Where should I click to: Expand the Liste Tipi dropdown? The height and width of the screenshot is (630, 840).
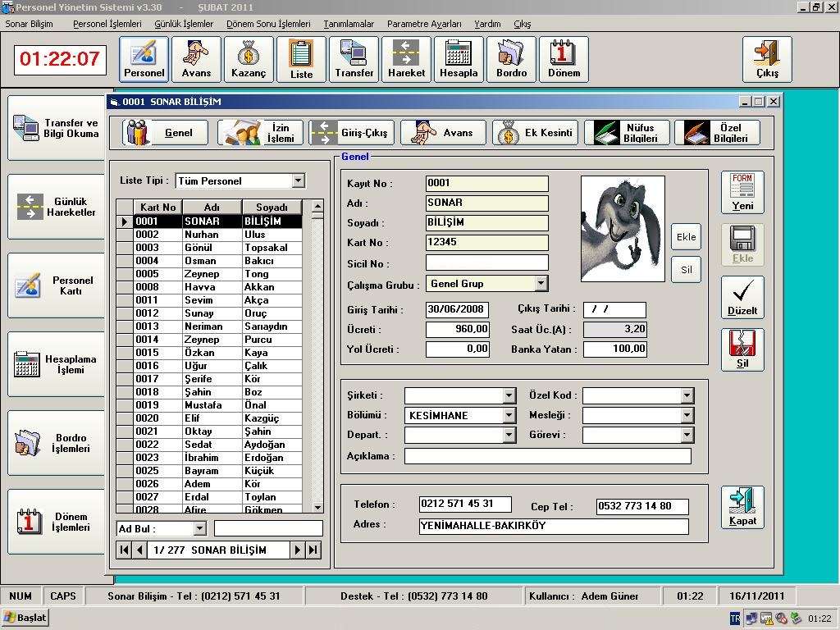point(298,180)
